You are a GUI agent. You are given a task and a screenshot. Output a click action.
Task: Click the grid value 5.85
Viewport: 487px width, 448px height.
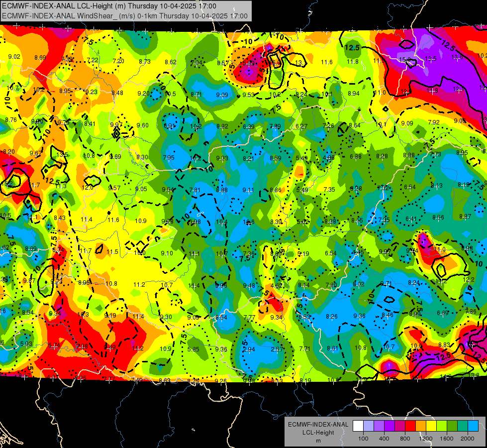pyautogui.click(x=193, y=349)
